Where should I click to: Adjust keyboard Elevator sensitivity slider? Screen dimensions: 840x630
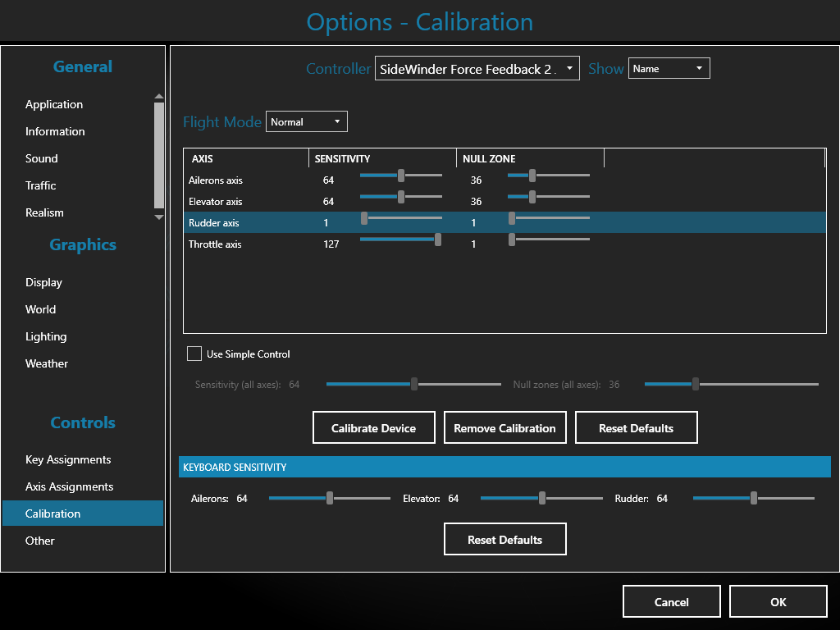tap(541, 498)
